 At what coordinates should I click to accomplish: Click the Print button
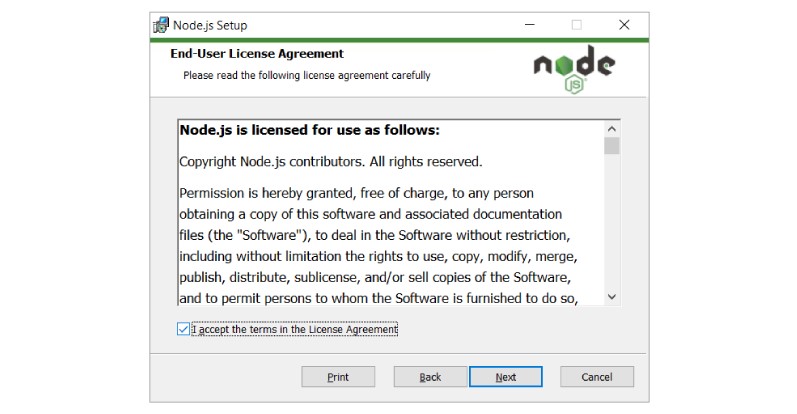[x=338, y=377]
